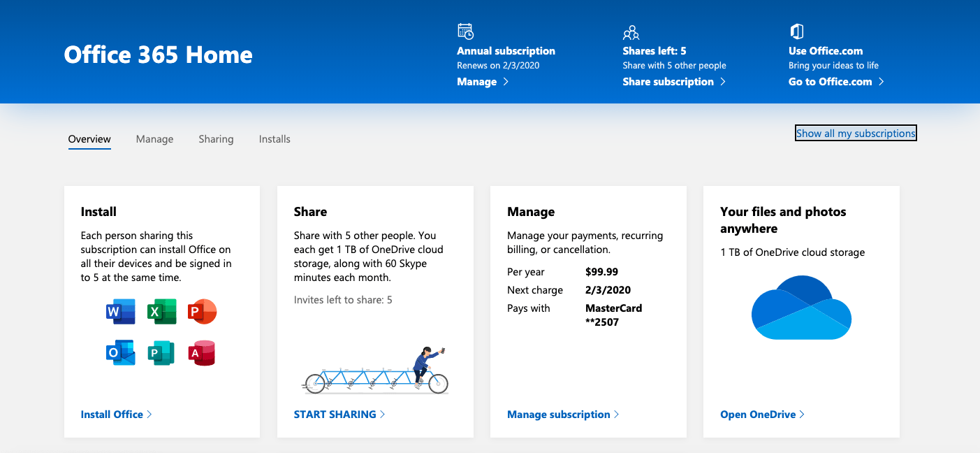Open Go to Office.com link
This screenshot has height=453, width=980.
837,82
